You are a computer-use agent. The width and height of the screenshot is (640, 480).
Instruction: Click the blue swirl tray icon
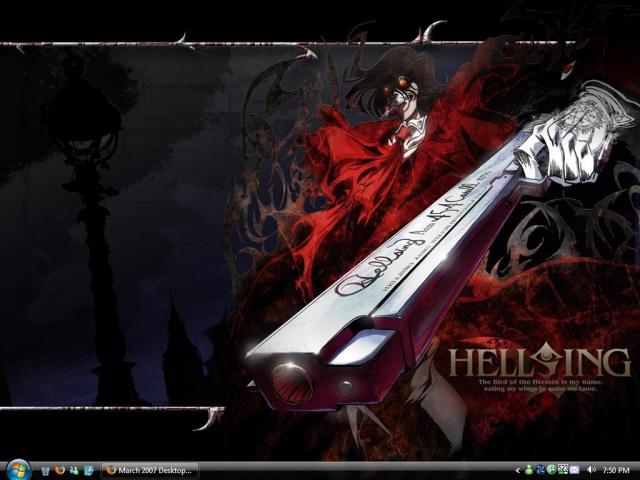[540, 470]
